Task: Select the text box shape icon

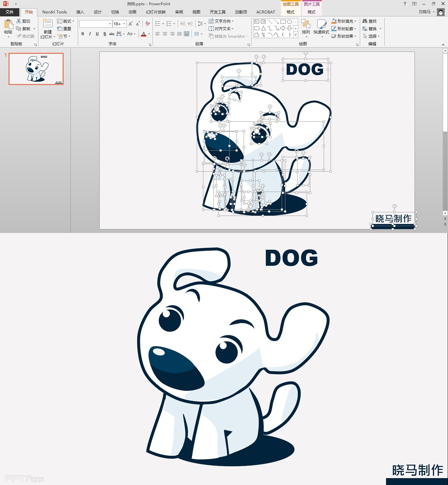Action: point(257,22)
